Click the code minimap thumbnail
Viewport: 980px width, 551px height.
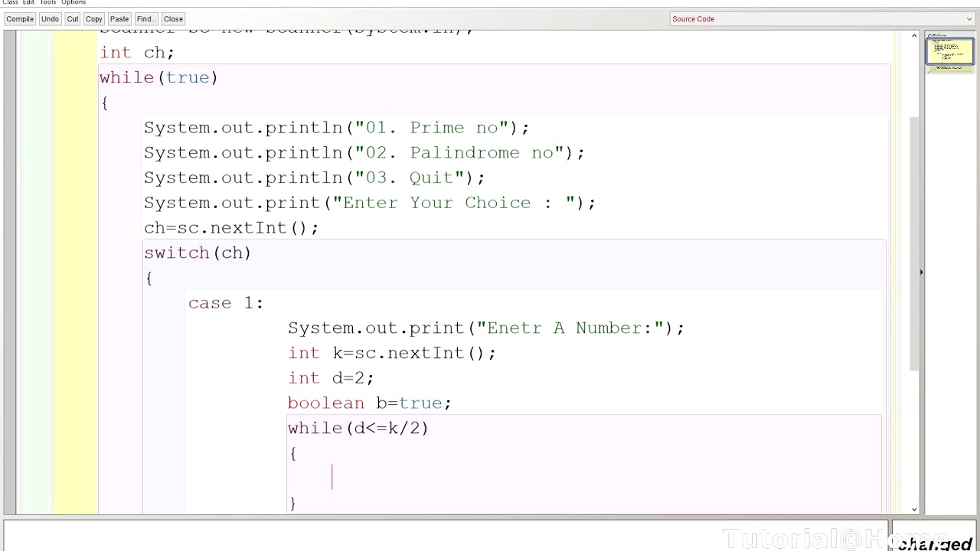coord(949,52)
